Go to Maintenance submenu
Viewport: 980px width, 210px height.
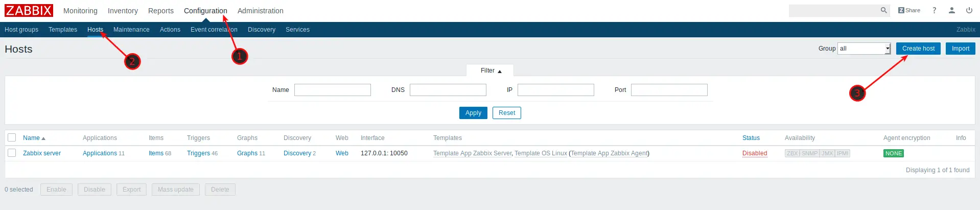coord(131,30)
